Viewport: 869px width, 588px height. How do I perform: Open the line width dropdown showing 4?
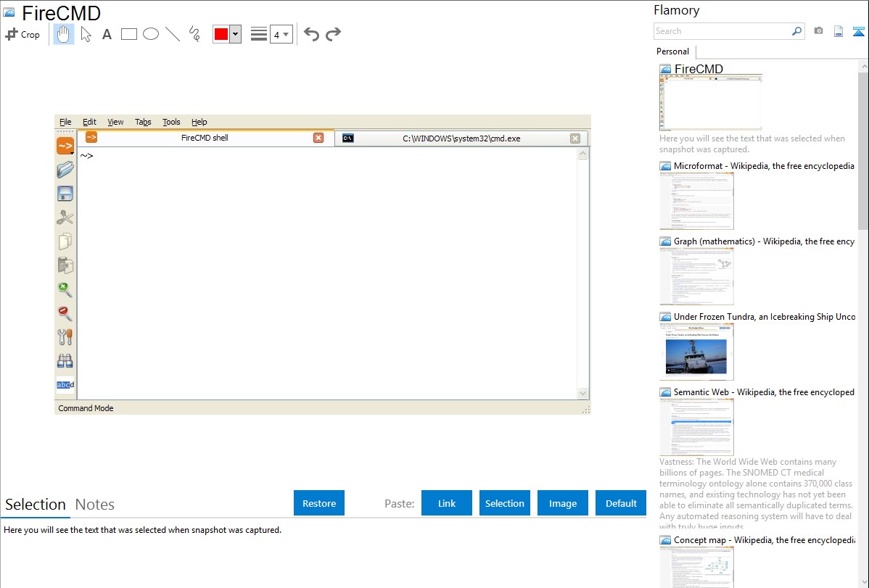pos(281,34)
